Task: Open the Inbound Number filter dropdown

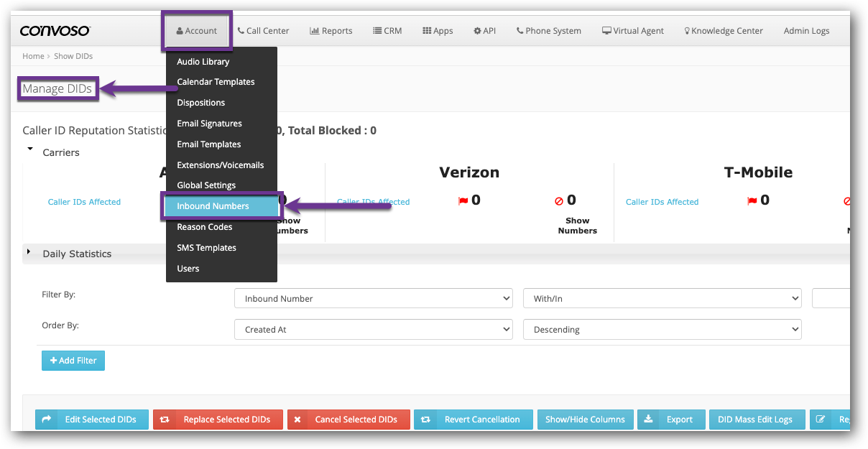Action: pos(373,299)
